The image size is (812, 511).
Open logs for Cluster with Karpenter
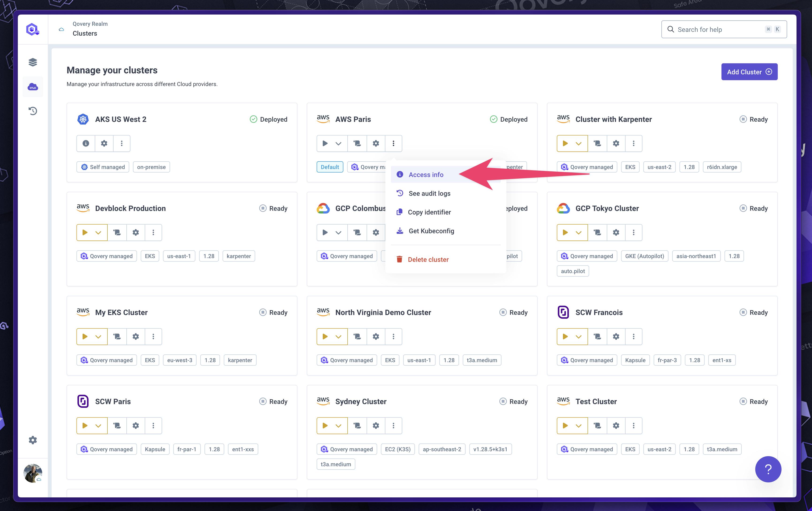597,143
